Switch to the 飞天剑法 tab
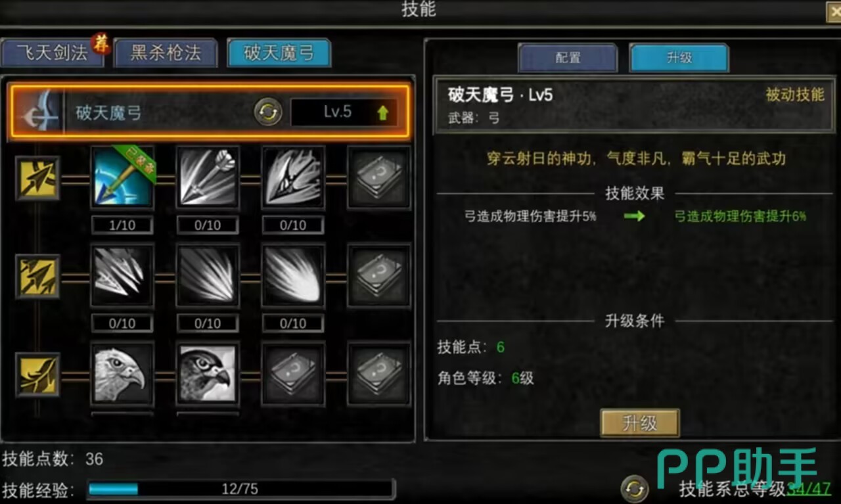 click(52, 53)
